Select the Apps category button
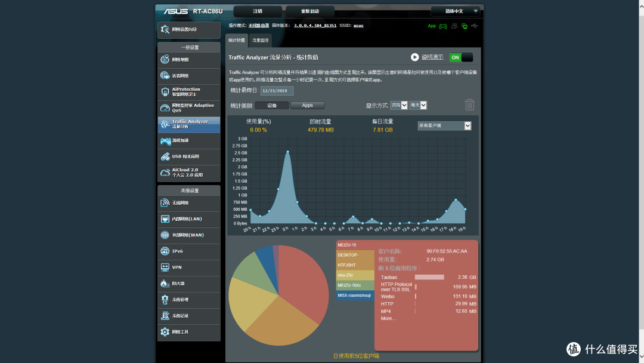Screen dimensions: 644x363 click(x=308, y=106)
